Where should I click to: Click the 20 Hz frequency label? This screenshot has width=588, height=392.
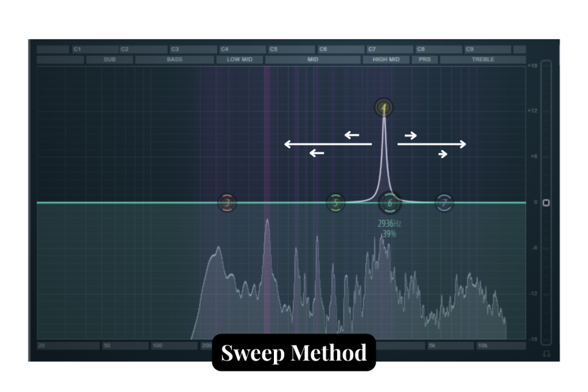41,346
